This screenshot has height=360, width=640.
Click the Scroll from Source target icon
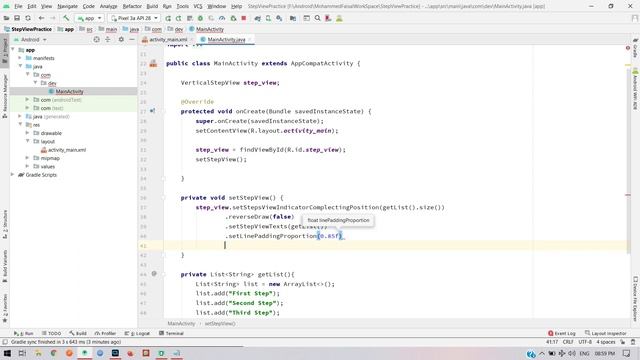(x=96, y=40)
